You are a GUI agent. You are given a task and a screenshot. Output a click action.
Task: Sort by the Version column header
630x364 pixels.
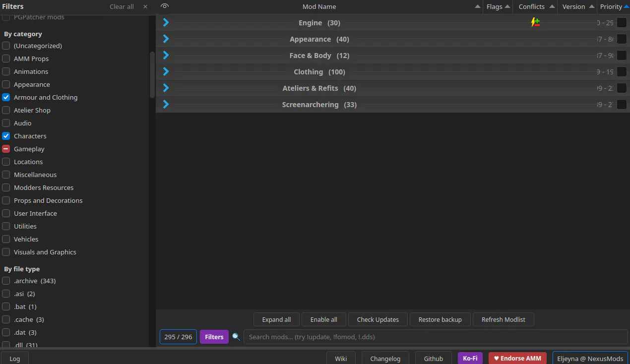(x=577, y=6)
